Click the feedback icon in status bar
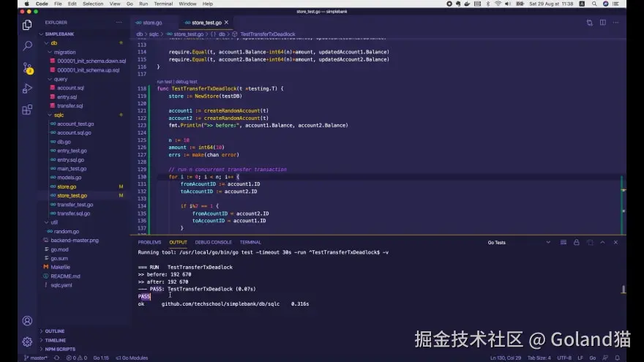The height and width of the screenshot is (362, 644). pyautogui.click(x=605, y=358)
